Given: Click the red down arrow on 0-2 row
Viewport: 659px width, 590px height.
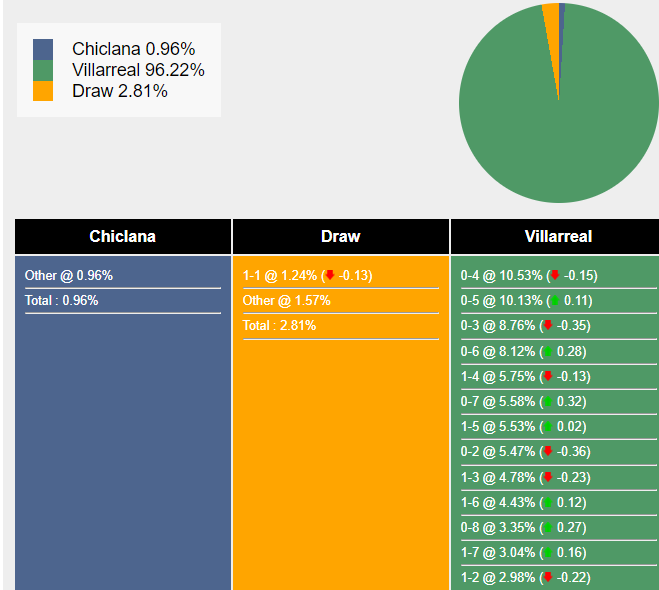Looking at the screenshot, I should pyautogui.click(x=547, y=451).
